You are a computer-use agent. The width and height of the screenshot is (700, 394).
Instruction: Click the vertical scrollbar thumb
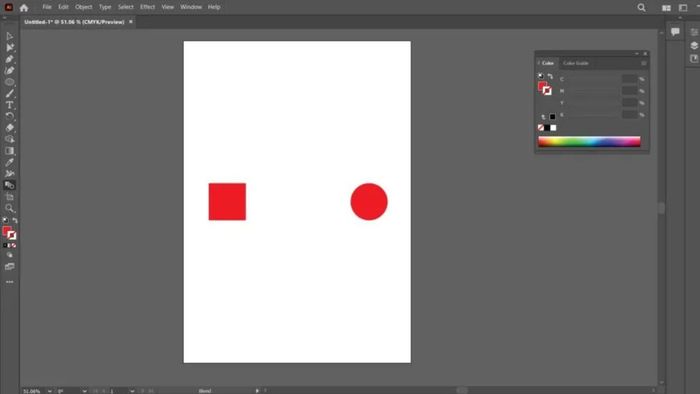point(662,208)
